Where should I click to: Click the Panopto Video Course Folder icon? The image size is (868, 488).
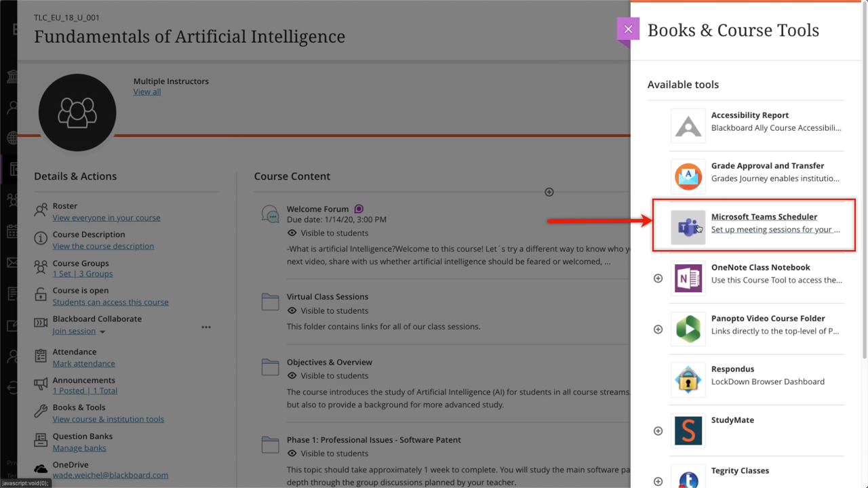tap(688, 329)
